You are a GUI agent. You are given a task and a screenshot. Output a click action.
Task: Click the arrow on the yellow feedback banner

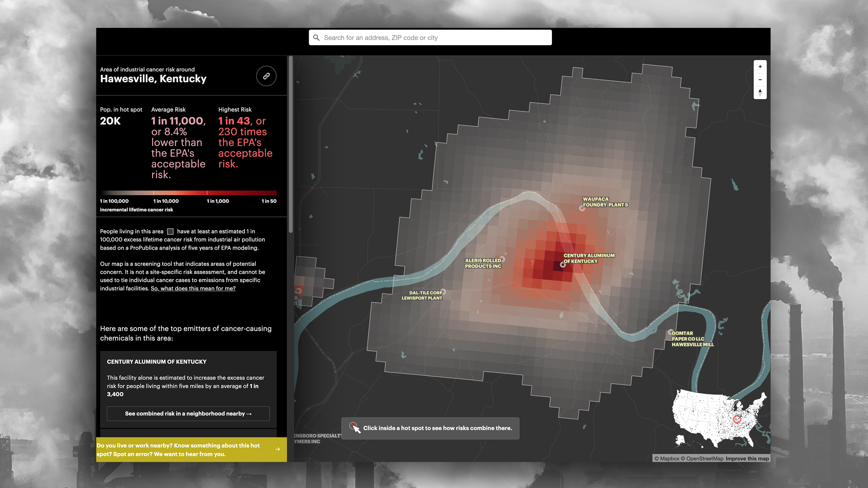(278, 449)
